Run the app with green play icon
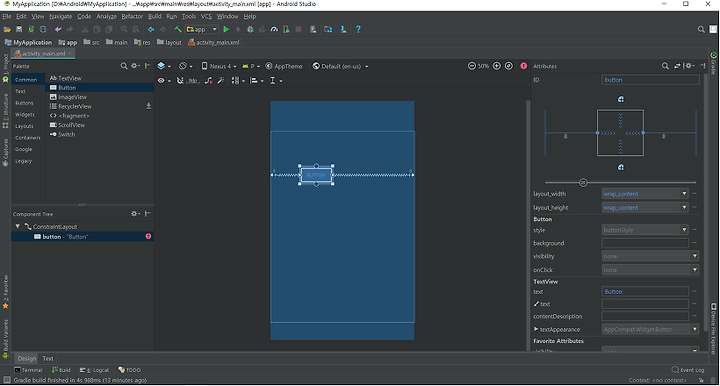 click(x=226, y=29)
